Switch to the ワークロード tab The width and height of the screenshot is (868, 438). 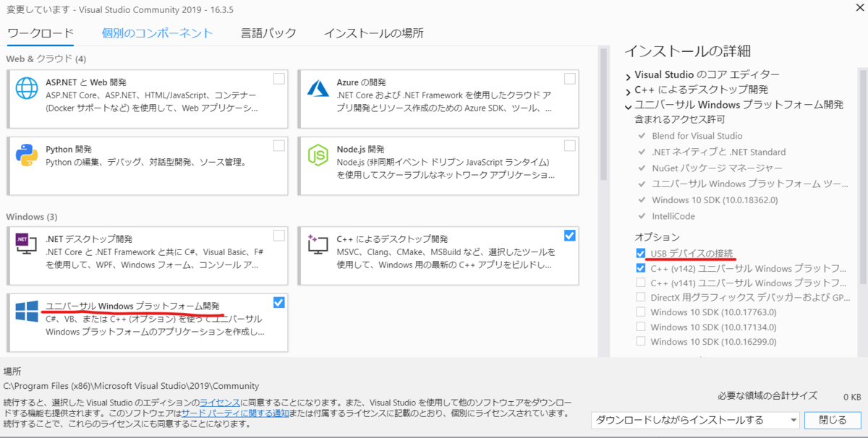tap(41, 33)
